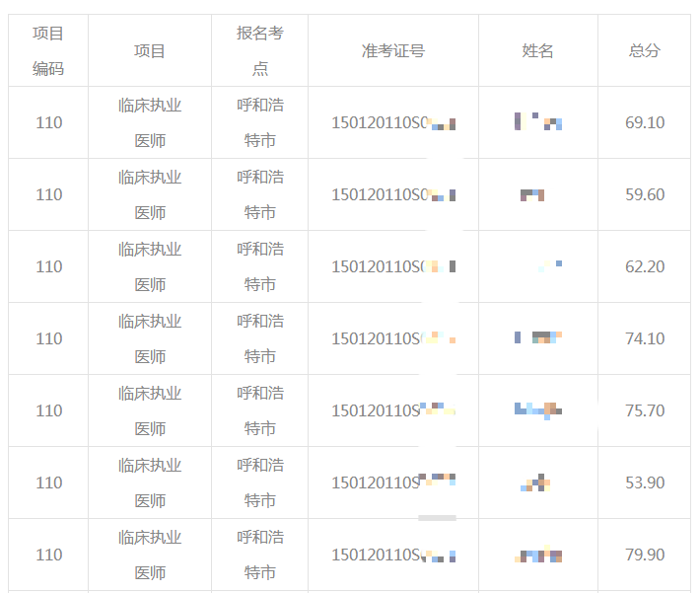Select the admission number in the 53.90 row
The image size is (700, 593).
point(392,483)
